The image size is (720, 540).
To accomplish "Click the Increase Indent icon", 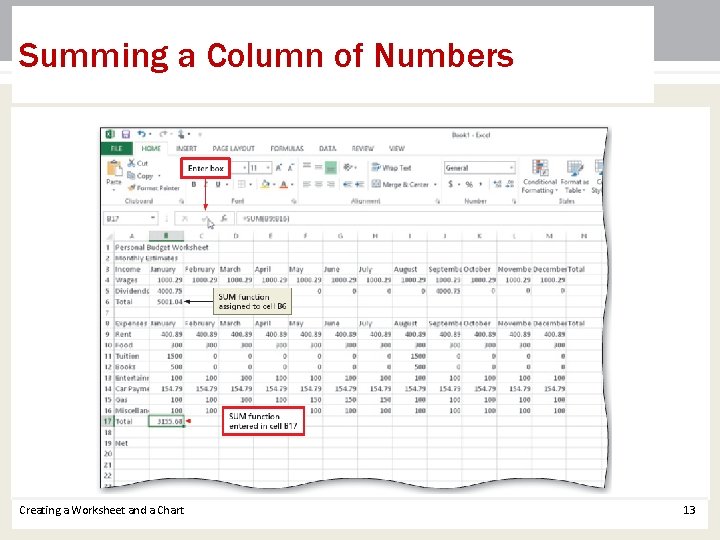I will point(360,184).
